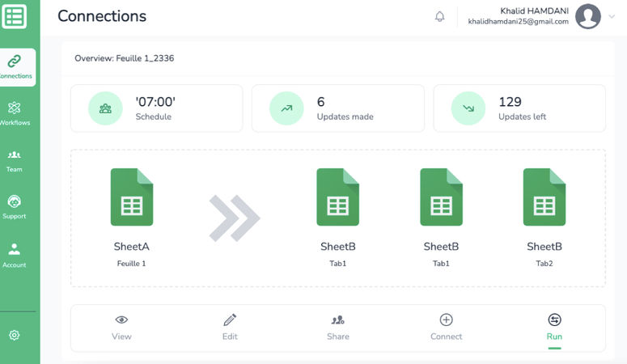Run the connection now
The image size is (627, 364).
554,327
